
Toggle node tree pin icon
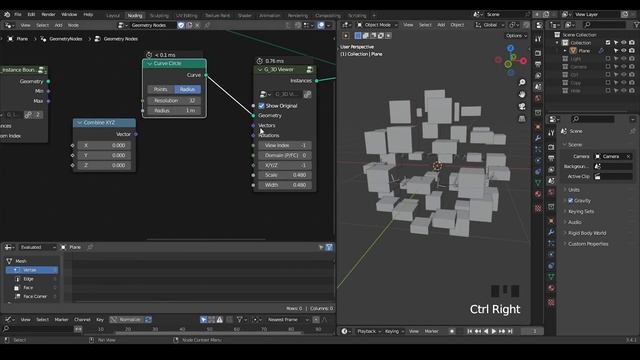pos(207,25)
